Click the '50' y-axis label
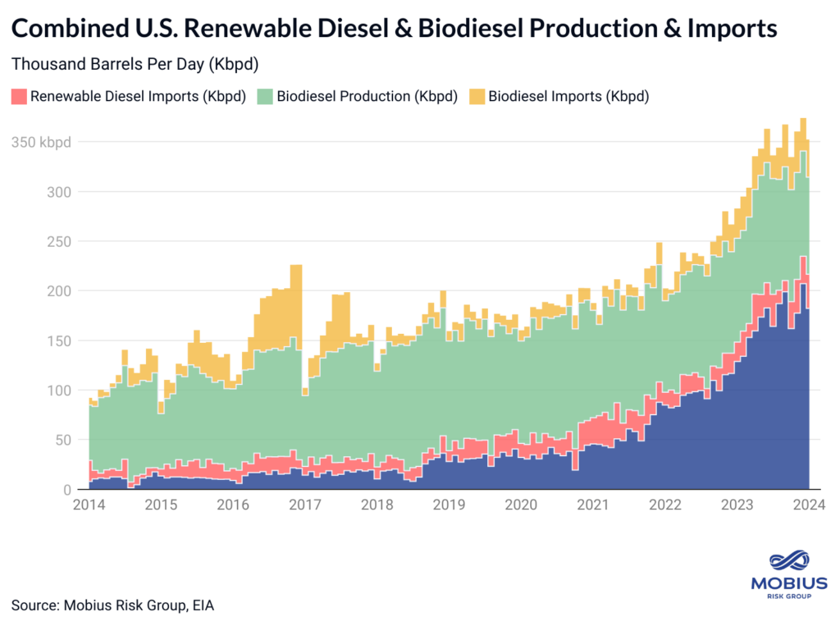The image size is (840, 626). [x=62, y=440]
